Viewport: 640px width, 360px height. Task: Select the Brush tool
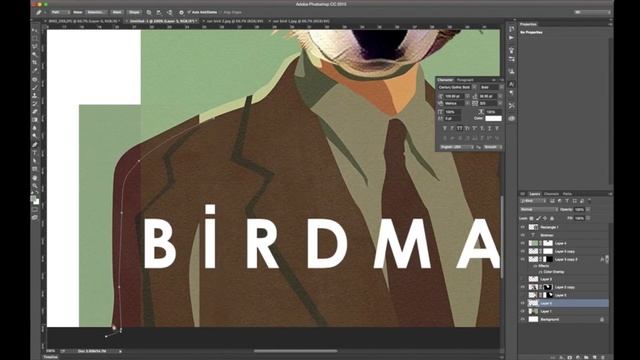pos(35,87)
